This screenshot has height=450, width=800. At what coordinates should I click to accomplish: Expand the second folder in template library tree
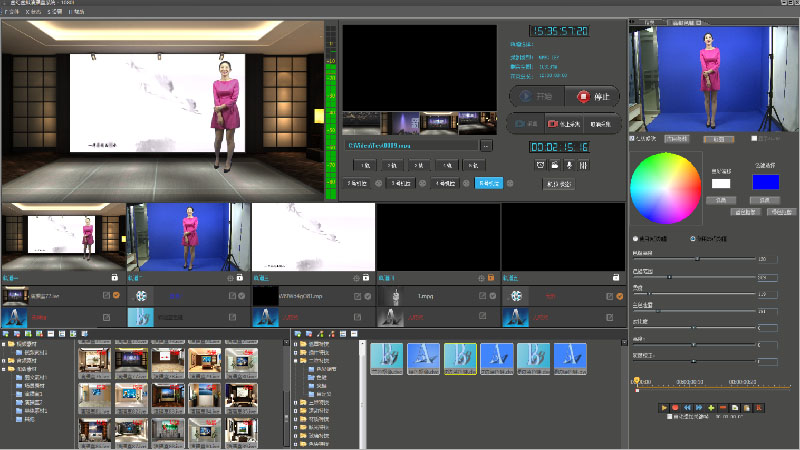point(295,352)
